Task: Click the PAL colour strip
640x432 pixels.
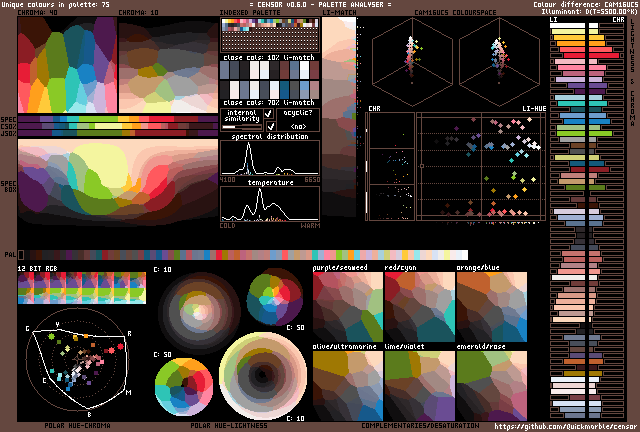Action: [240, 255]
